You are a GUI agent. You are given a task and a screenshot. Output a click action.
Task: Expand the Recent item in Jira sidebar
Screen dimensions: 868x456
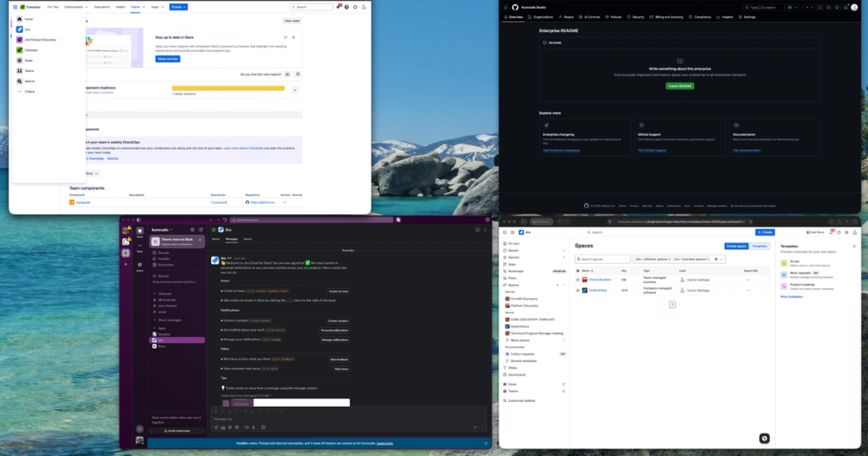pos(564,251)
